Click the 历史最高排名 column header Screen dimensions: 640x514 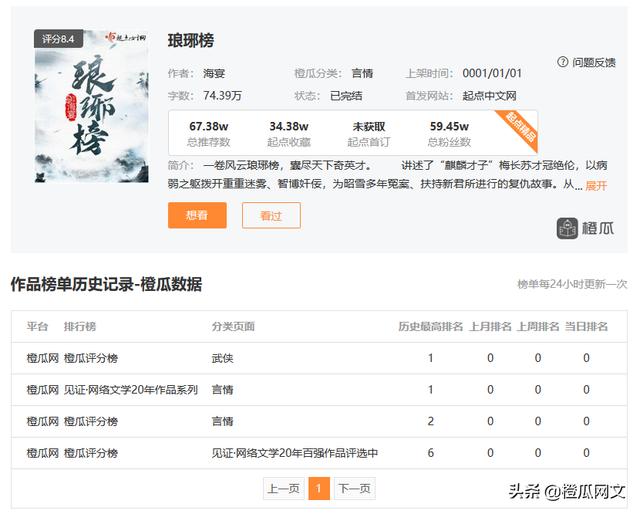click(x=431, y=327)
